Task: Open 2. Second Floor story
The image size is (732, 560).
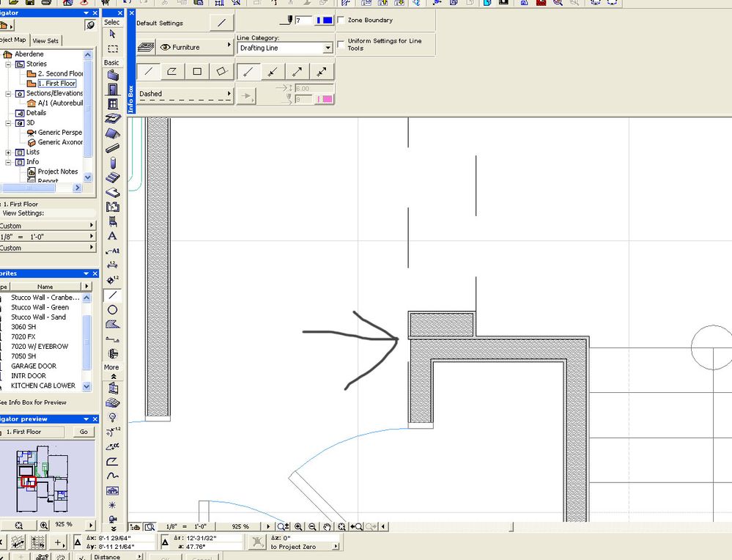Action: pos(60,73)
